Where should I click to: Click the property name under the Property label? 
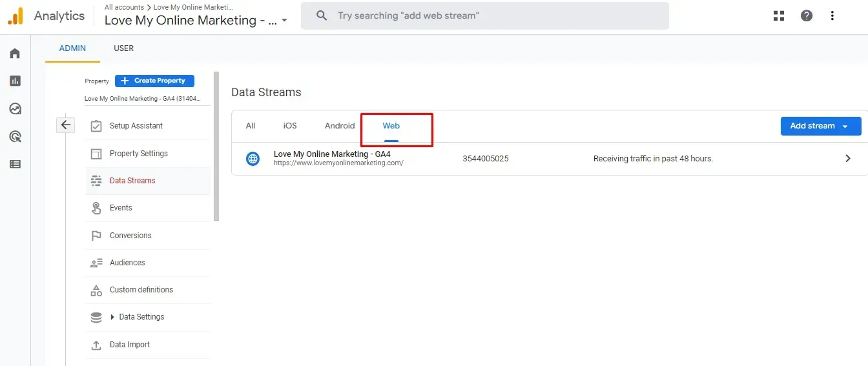(143, 99)
